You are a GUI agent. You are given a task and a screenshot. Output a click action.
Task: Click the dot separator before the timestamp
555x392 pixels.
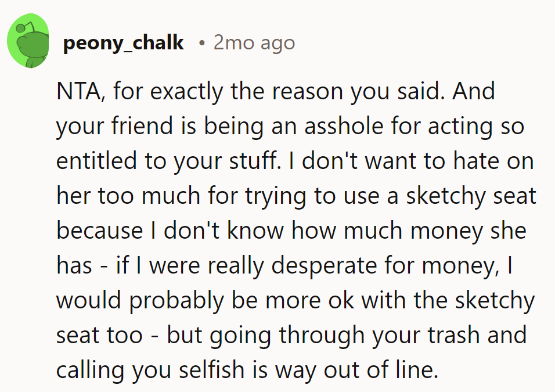[201, 42]
